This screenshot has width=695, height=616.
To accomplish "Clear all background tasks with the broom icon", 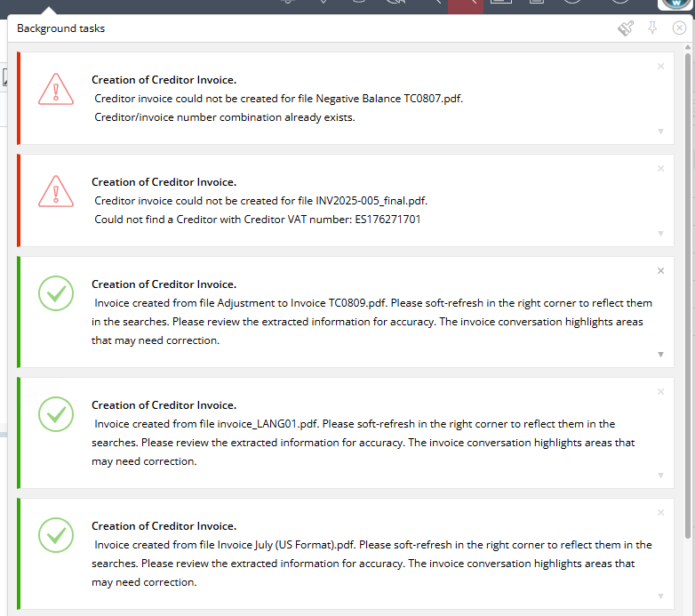I will pyautogui.click(x=626, y=28).
